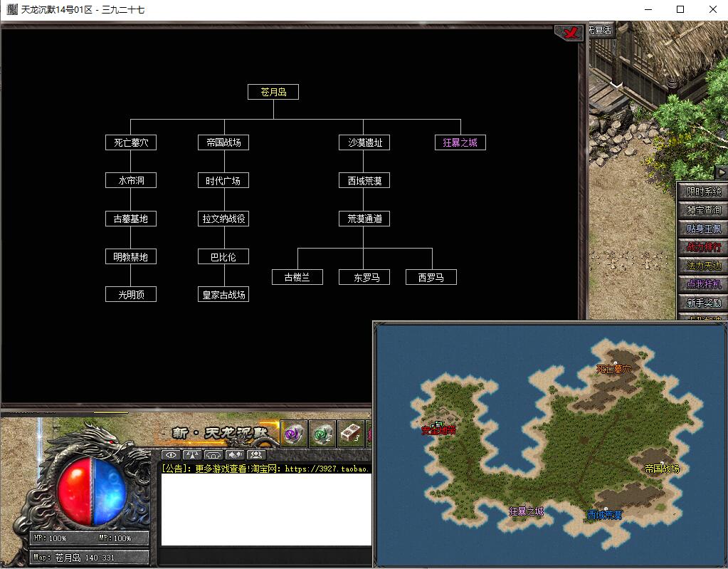Collapse the side menu with the arrow button

(x=721, y=172)
